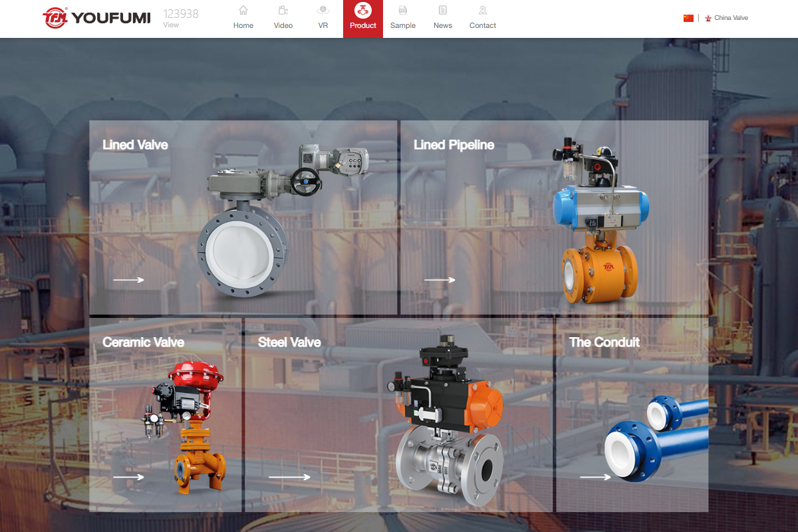Open the Lined Pipeline category title

454,145
